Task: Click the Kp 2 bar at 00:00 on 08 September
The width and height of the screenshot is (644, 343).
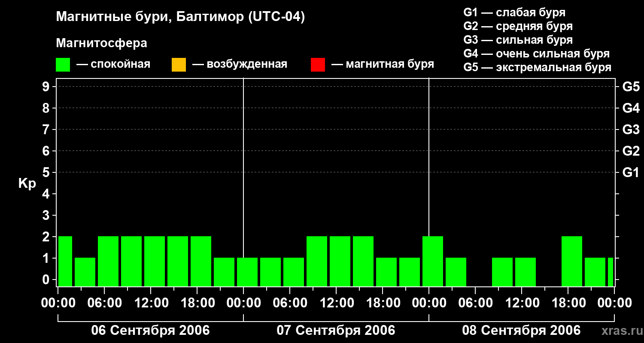Action: coord(433,261)
